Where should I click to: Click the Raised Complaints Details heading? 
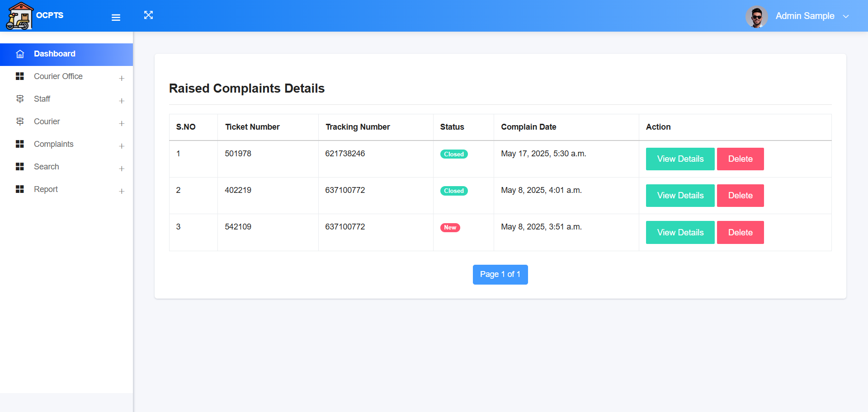(247, 89)
